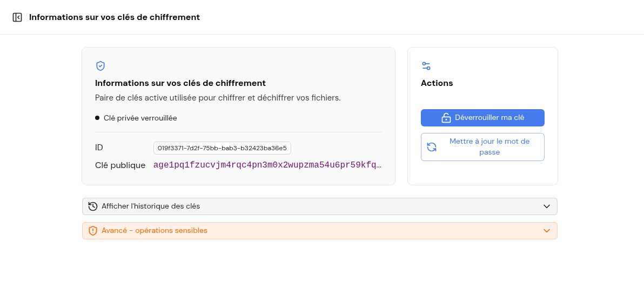Click the history row chevron arrow
This screenshot has width=644, height=281.
546,206
